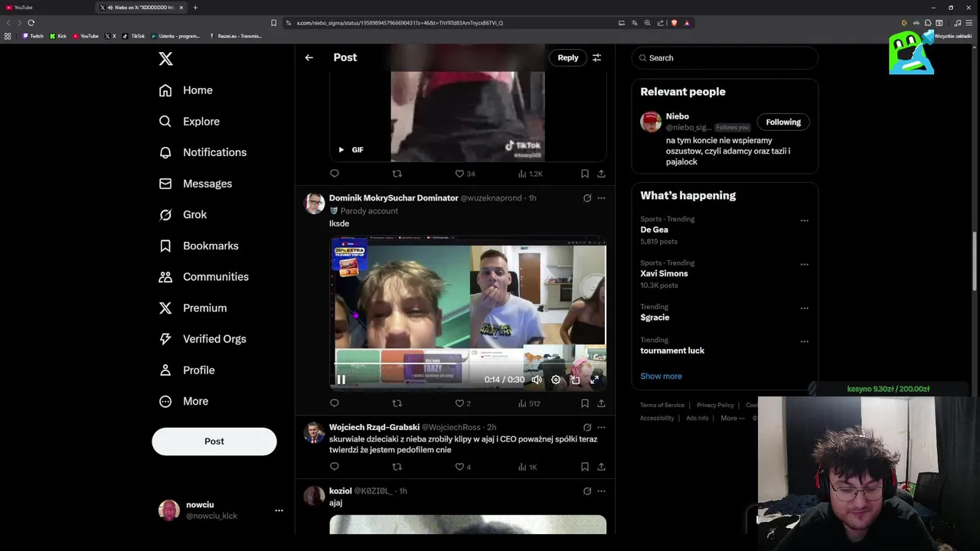The height and width of the screenshot is (551, 980).
Task: Open more options on koziol post
Action: click(x=601, y=491)
